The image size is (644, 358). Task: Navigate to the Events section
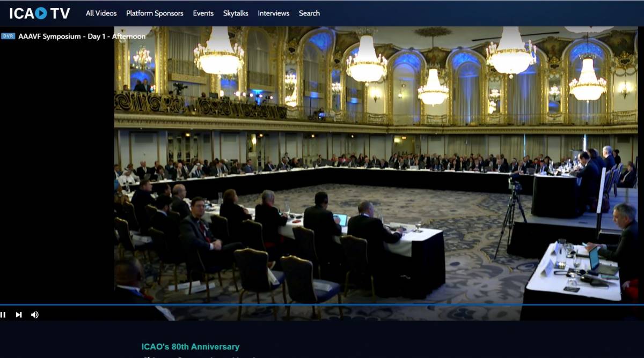[203, 13]
